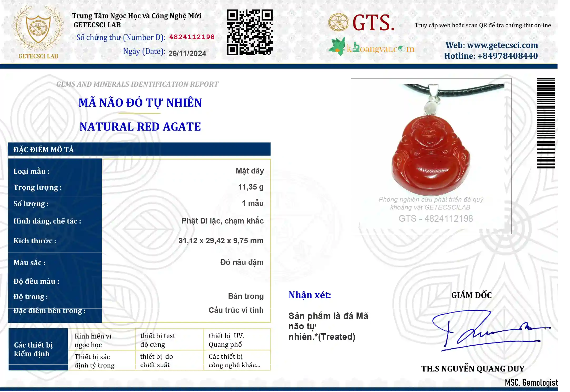The width and height of the screenshot is (570, 392).
Task: Click the Kính hiển vi ngọc học cell
Action: point(102,340)
